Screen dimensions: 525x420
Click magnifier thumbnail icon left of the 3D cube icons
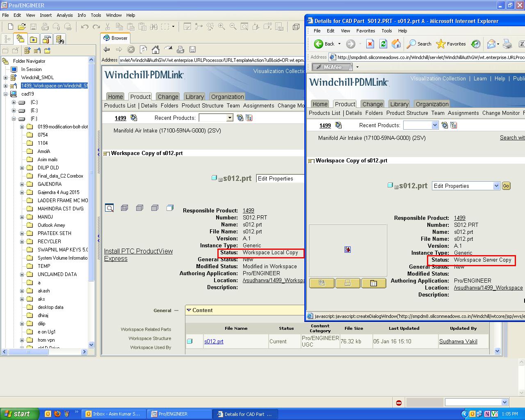(109, 208)
